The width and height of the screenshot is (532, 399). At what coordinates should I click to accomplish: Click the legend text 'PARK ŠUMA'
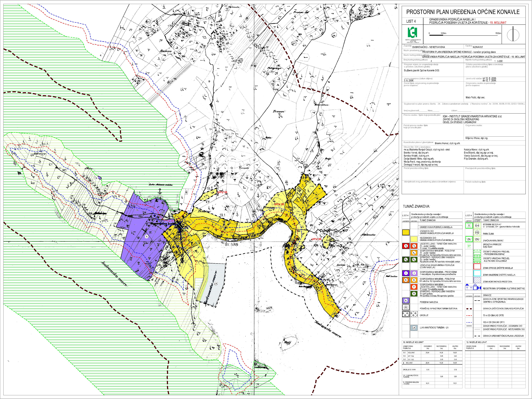(489, 234)
